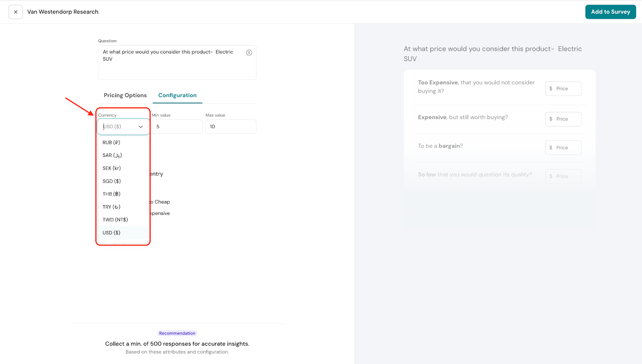Select THB (฿) currency option
The image size is (642, 364).
tap(112, 194)
